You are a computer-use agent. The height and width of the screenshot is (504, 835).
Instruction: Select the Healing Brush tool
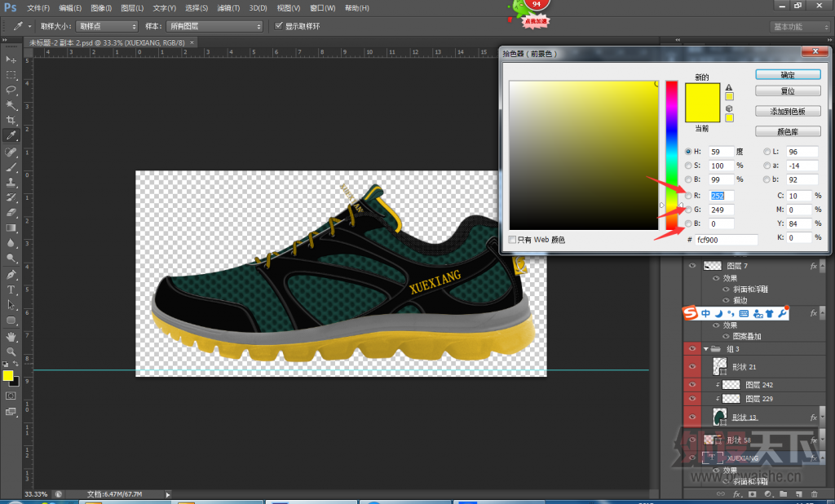coord(11,153)
